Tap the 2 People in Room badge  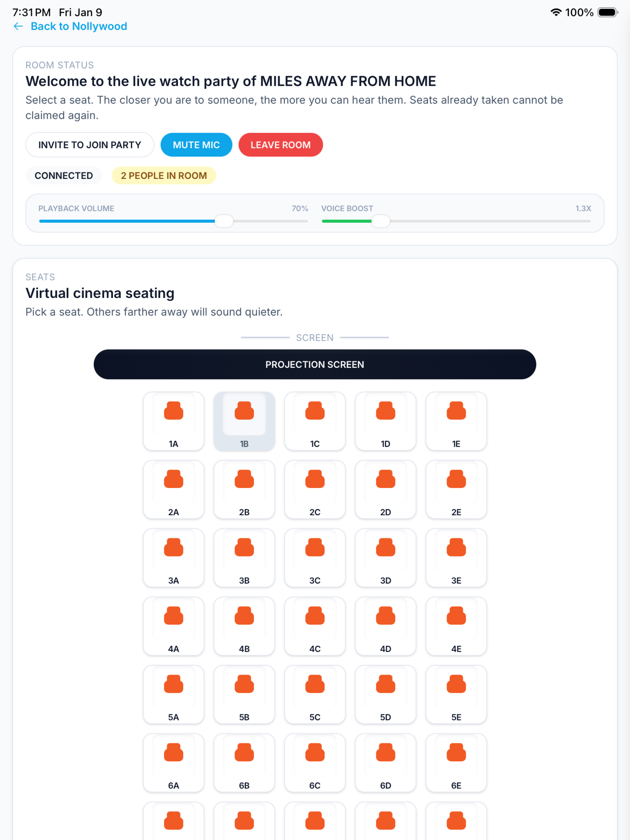coord(164,176)
